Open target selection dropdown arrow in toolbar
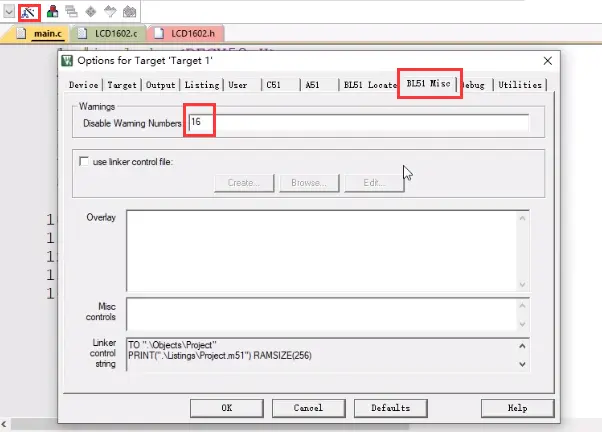This screenshot has width=602, height=432. point(9,12)
